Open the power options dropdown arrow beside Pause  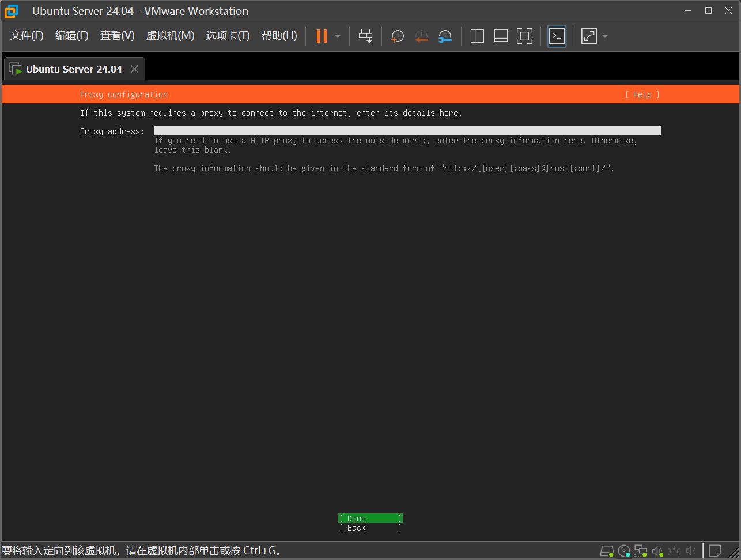338,36
